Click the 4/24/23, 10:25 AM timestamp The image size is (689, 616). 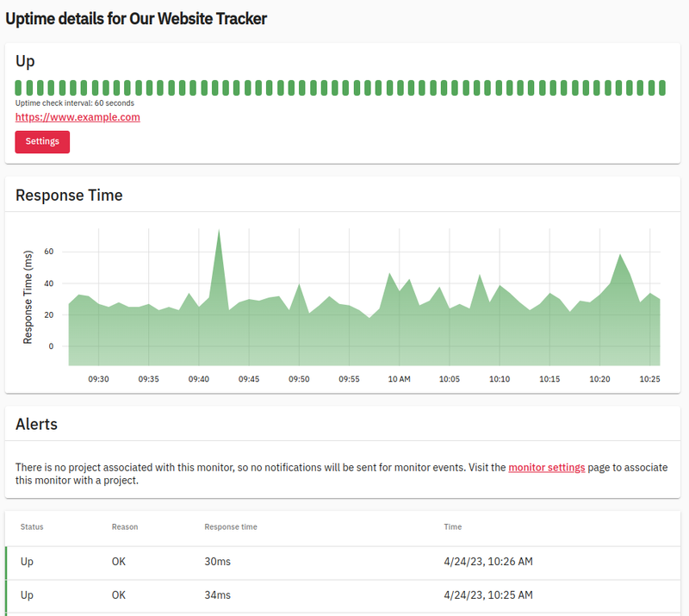(488, 595)
